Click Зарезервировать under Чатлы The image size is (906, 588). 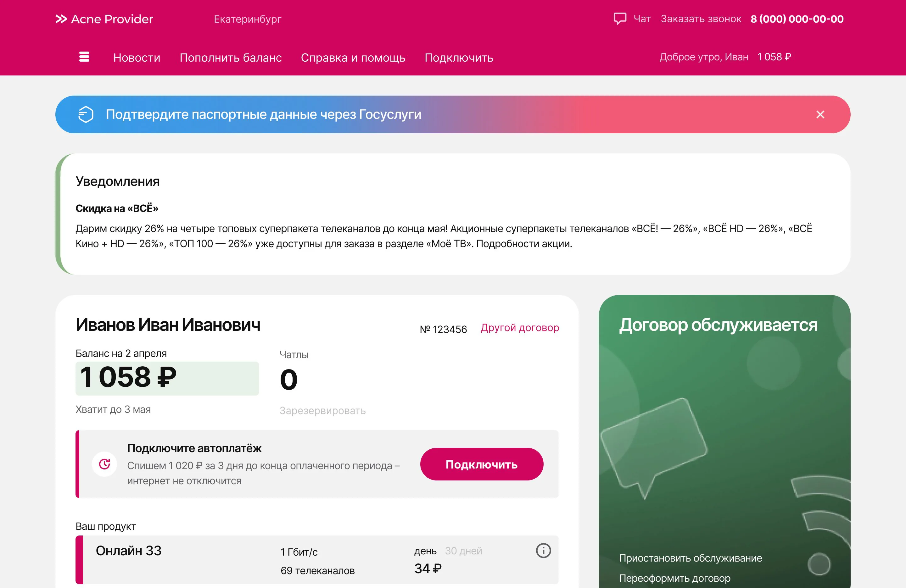322,411
